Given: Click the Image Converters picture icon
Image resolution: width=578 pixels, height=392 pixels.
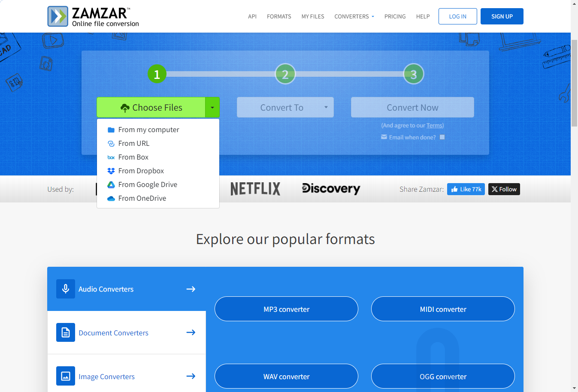Looking at the screenshot, I should coord(66,376).
